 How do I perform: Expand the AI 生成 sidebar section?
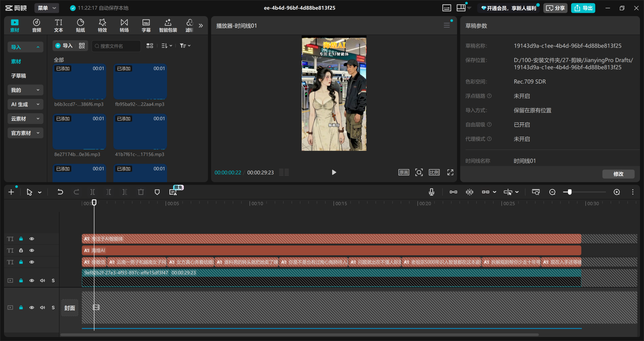[x=25, y=104]
